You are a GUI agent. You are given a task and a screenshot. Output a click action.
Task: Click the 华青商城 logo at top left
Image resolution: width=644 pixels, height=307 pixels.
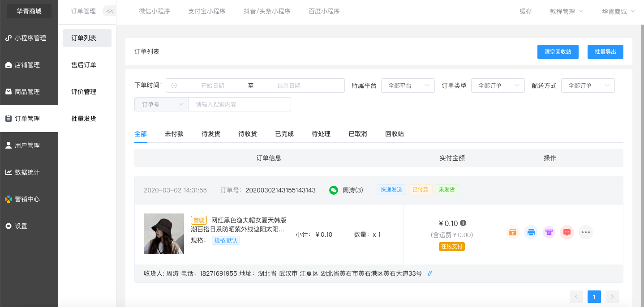[x=29, y=11]
